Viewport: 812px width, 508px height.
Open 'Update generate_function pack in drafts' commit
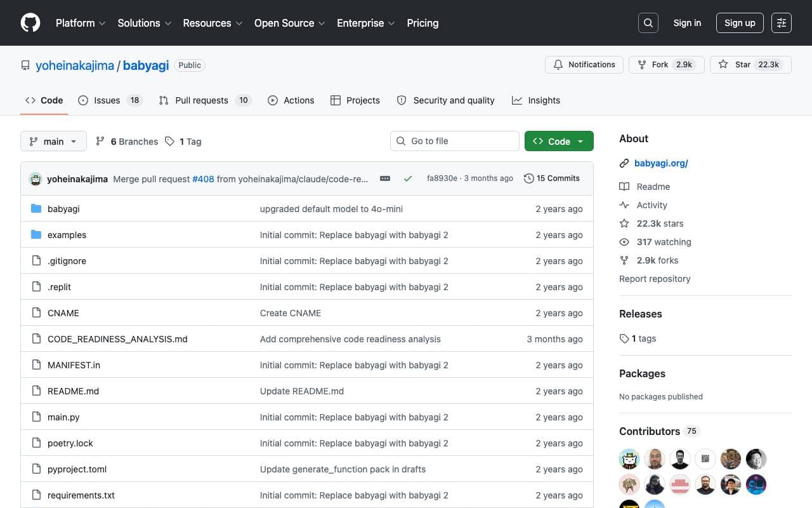coord(343,469)
